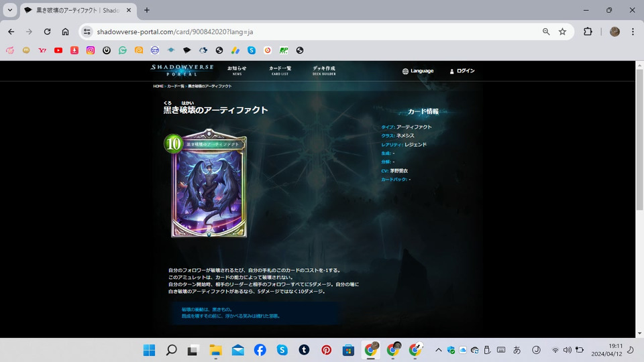Go to カード一覧 breadcrumb link
The height and width of the screenshot is (362, 644).
(175, 86)
